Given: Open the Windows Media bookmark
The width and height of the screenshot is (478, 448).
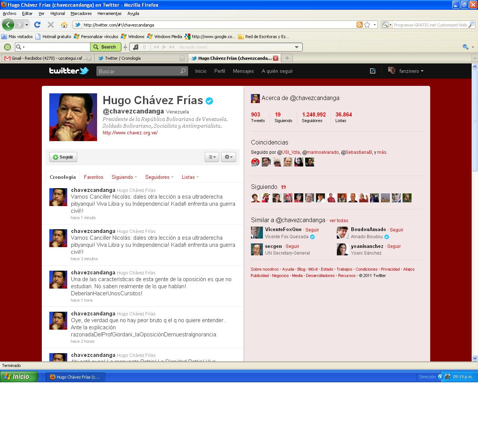Looking at the screenshot, I should 165,37.
